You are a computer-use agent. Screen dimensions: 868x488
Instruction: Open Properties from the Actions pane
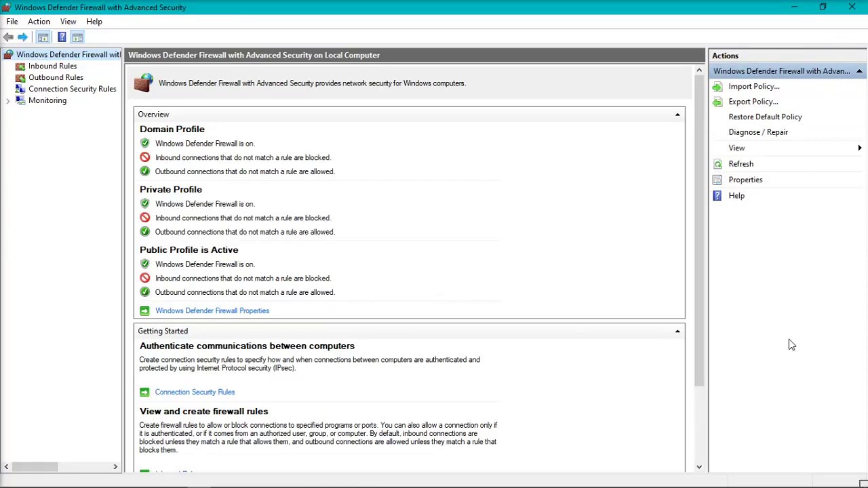pyautogui.click(x=745, y=180)
